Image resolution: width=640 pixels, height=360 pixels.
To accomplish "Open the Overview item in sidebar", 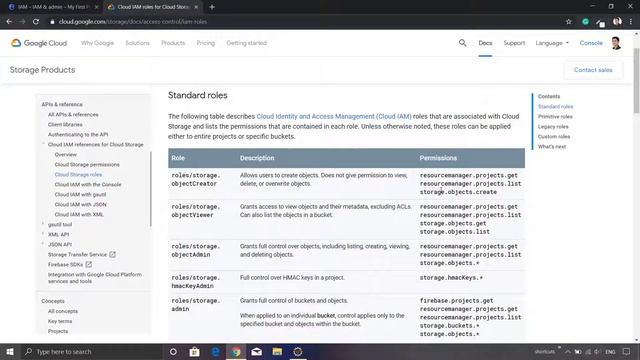I will [x=65, y=154].
